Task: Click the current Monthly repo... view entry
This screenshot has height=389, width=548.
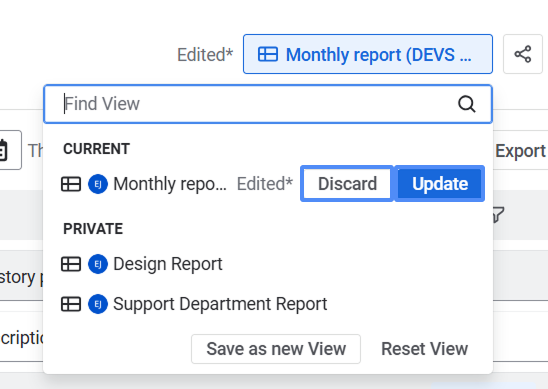Action: click(170, 184)
